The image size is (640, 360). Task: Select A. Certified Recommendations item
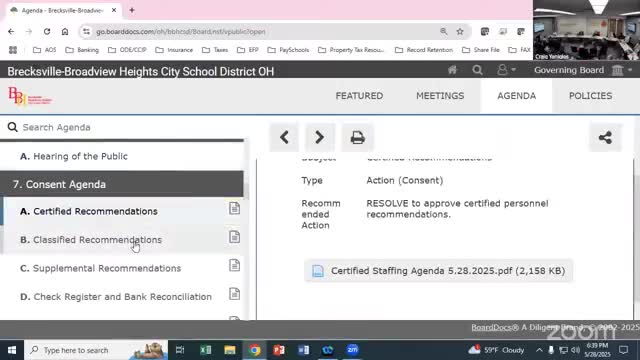pos(89,211)
